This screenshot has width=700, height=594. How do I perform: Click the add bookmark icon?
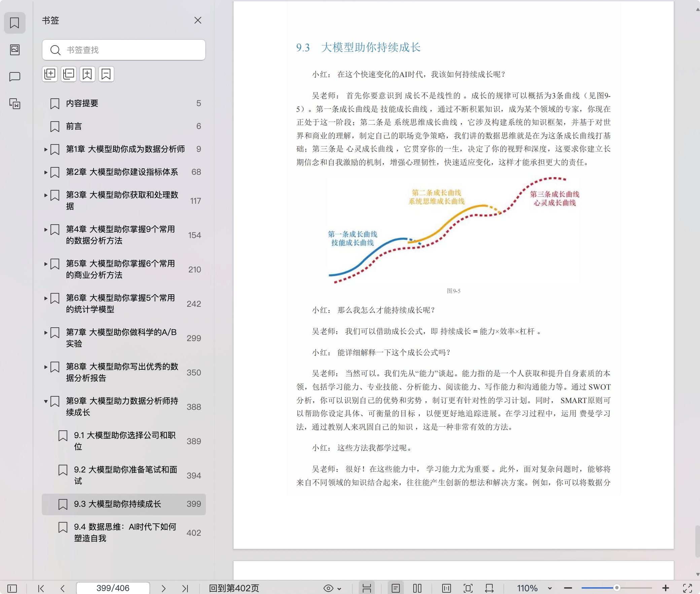(x=87, y=74)
